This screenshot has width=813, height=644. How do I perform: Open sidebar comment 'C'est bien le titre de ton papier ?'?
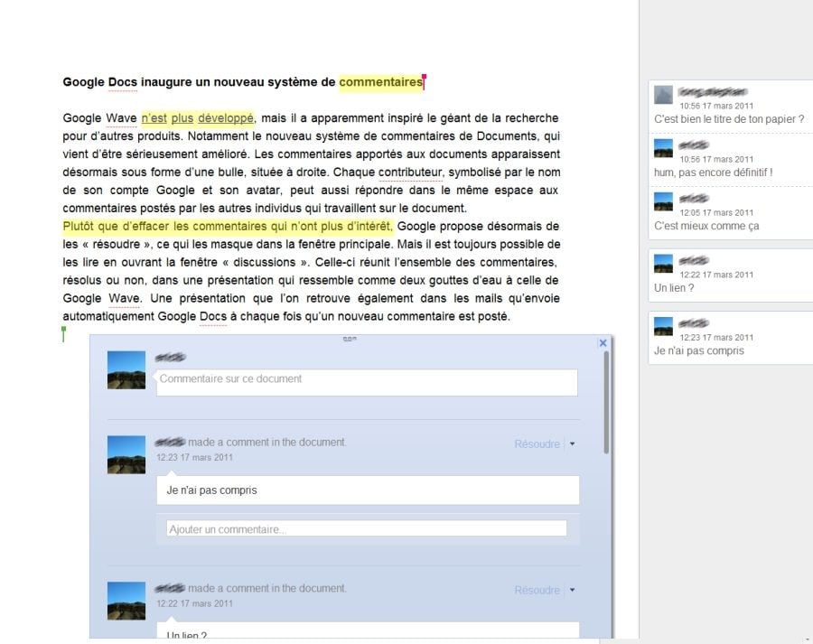(729, 119)
